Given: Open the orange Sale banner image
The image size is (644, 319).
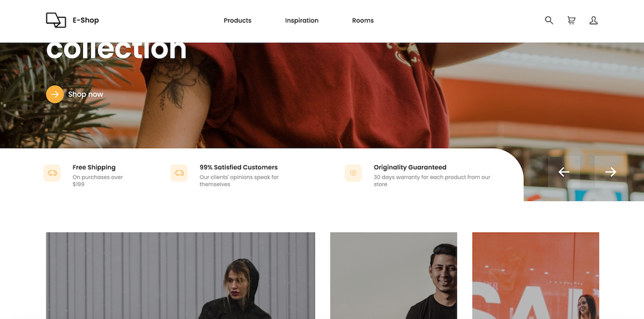Looking at the screenshot, I should (x=536, y=275).
